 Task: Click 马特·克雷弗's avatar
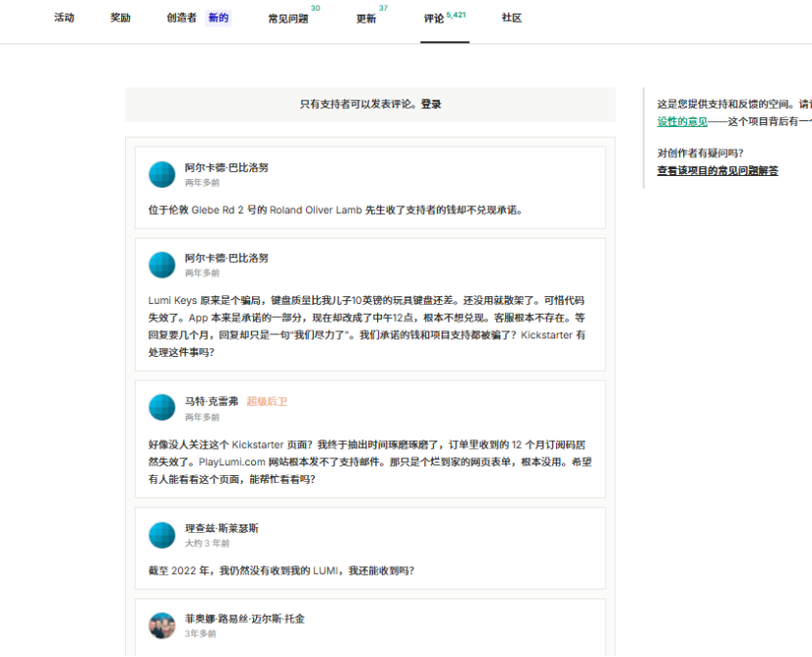tap(162, 408)
